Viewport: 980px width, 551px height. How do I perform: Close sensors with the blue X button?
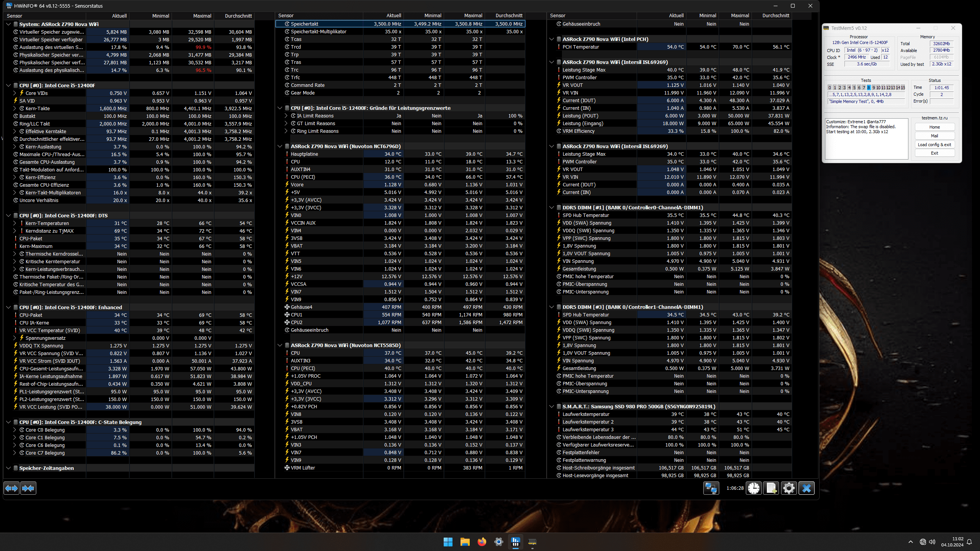click(807, 488)
